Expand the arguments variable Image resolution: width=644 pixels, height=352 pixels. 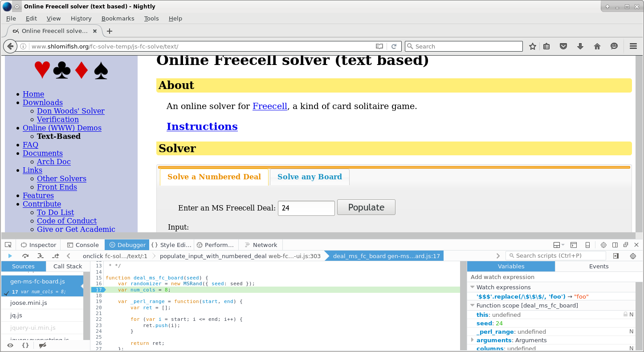click(473, 340)
